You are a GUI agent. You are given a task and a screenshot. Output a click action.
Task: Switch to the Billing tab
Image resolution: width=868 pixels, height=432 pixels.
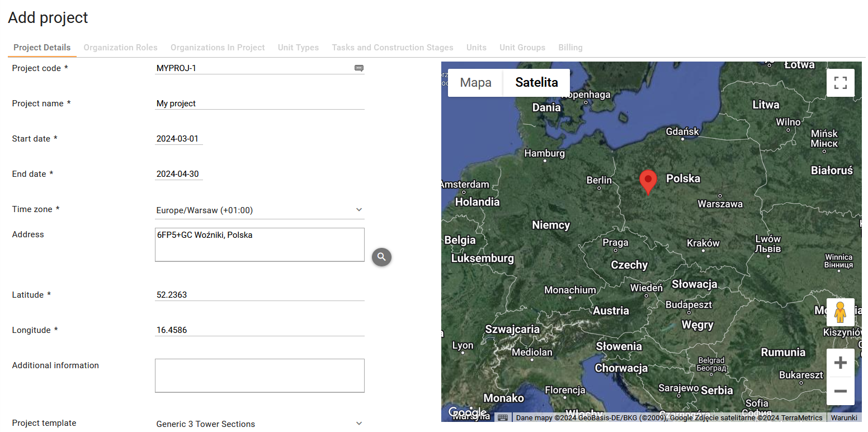[x=570, y=48]
